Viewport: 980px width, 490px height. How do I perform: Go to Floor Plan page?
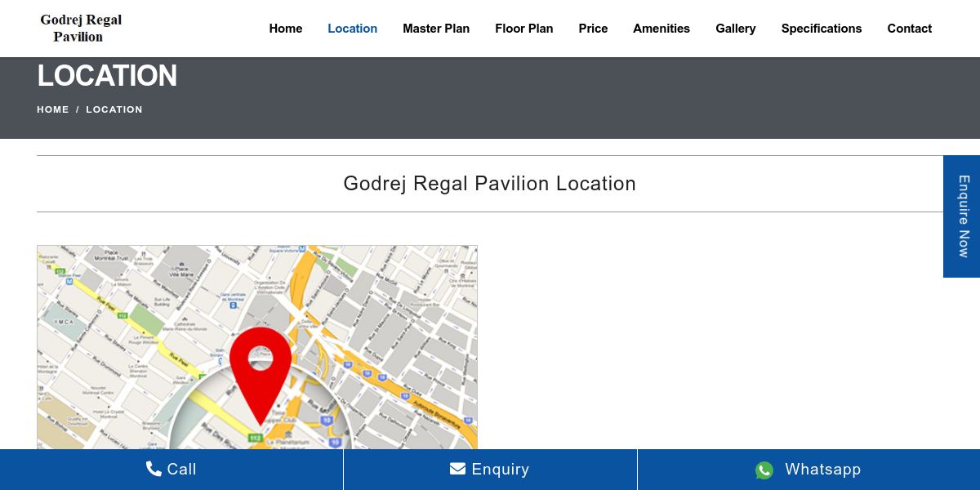(524, 29)
